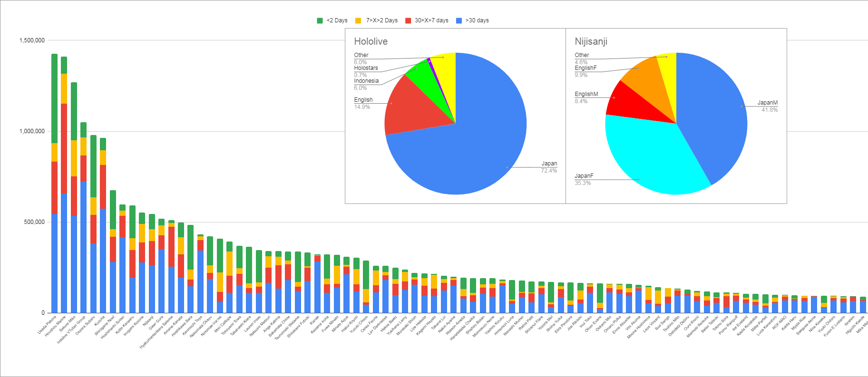Click the yellow 7>X>2 Days legend swatch
Viewport: 868px width, 377px height.
click(358, 20)
